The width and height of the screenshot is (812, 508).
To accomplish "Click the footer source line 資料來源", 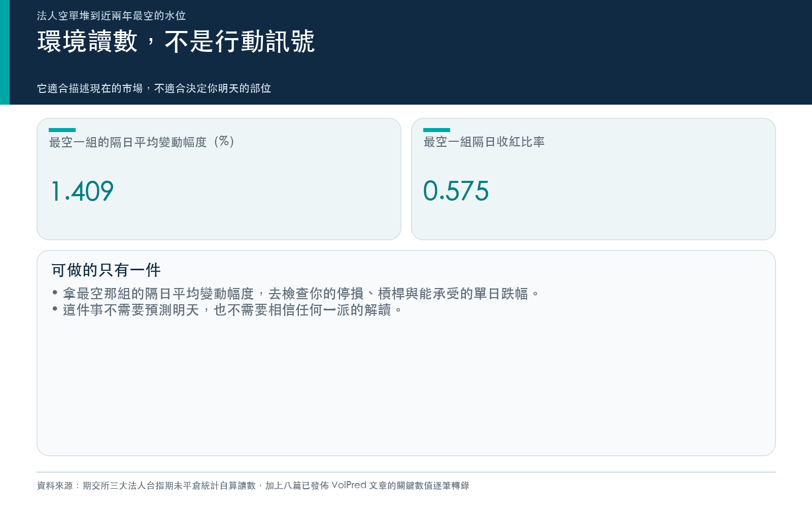I will (x=253, y=486).
